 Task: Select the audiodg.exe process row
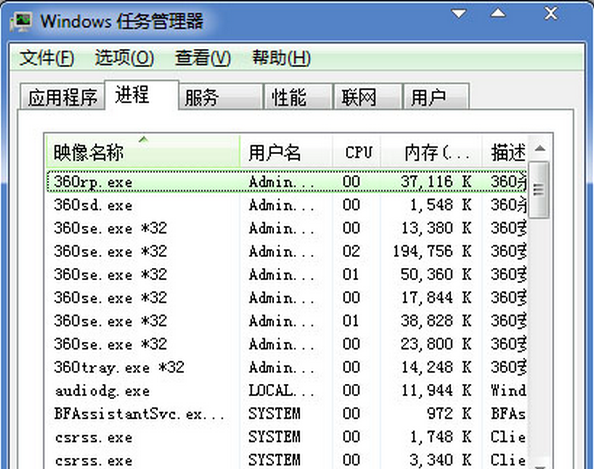(x=286, y=391)
